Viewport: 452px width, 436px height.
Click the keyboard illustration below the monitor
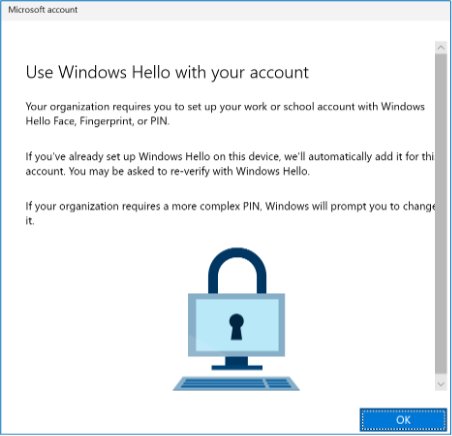click(236, 383)
